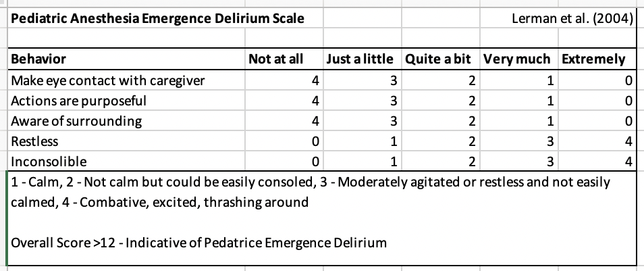
Task: Select the Pediatric Anesthesia Emergence Delirium Scale title cell
Action: (x=157, y=18)
